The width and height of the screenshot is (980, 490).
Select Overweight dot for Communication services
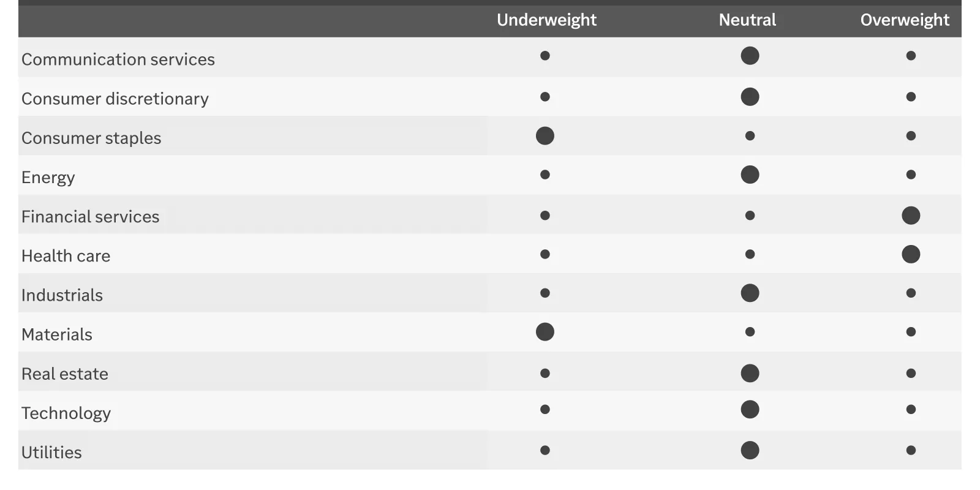click(x=911, y=56)
